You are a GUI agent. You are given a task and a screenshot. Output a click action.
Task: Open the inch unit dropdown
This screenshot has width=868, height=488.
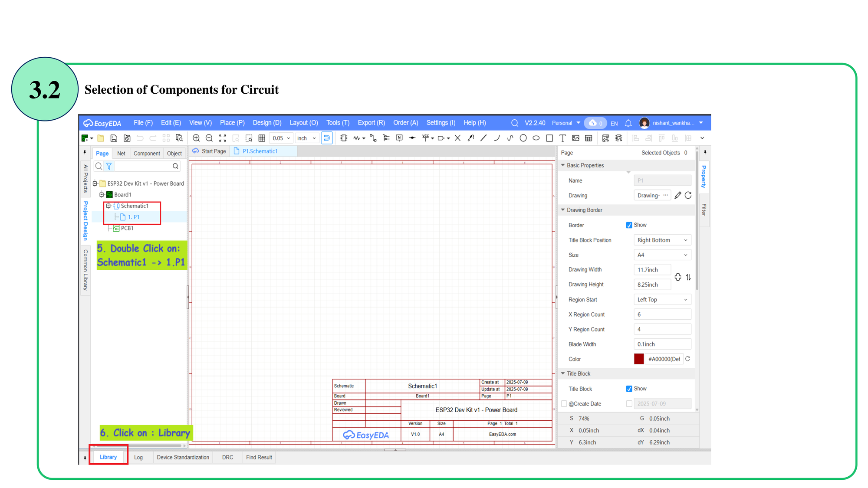tap(307, 138)
